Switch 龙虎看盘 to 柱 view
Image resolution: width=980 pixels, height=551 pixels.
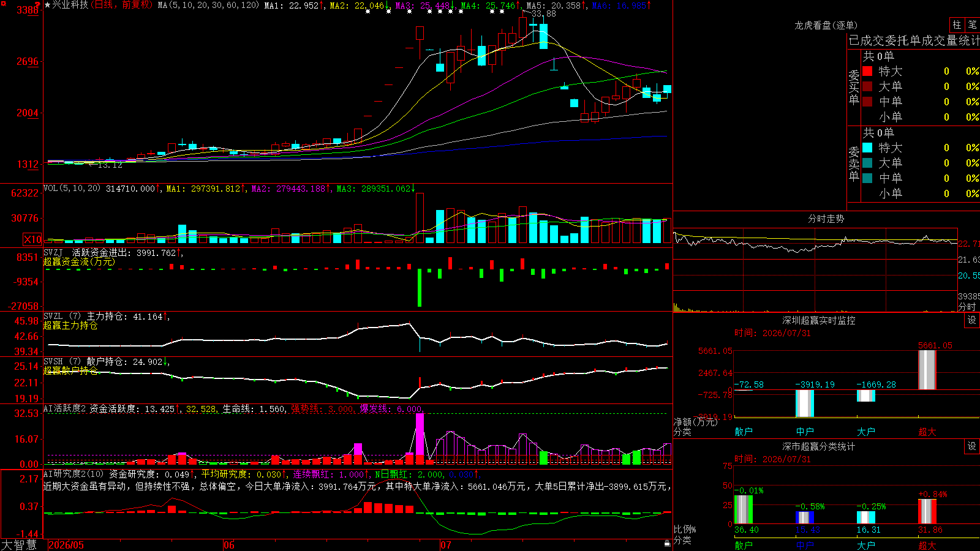tap(957, 24)
